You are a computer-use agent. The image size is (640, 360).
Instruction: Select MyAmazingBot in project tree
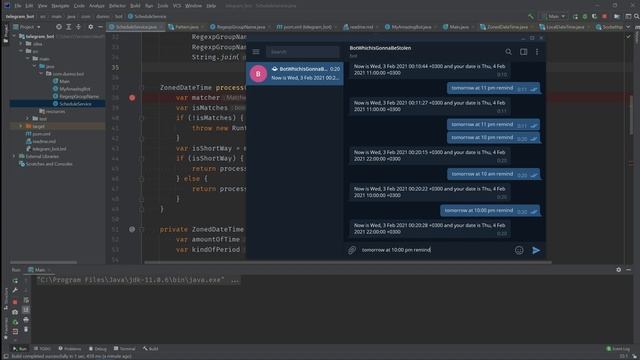[71, 89]
